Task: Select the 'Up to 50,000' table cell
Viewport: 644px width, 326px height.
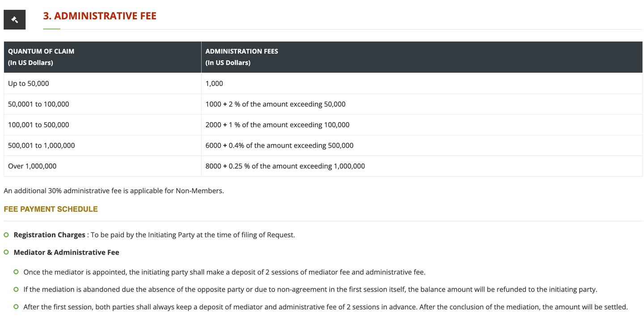Action: tap(102, 83)
